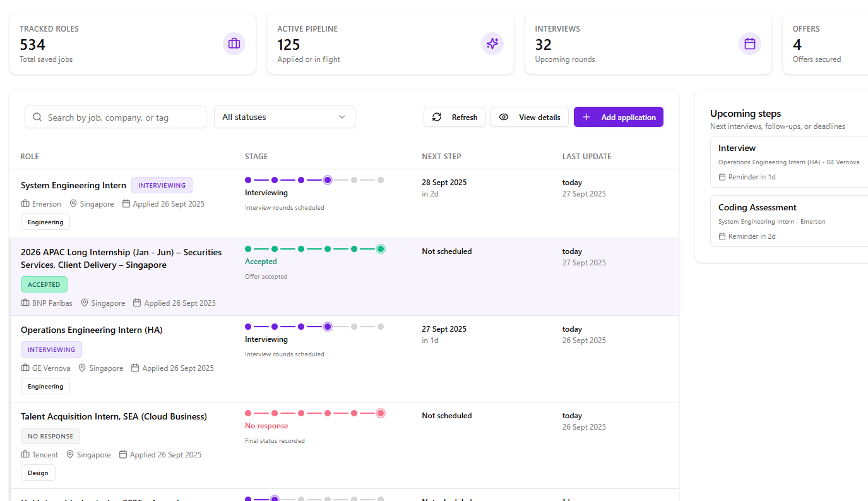This screenshot has height=501, width=868.
Task: Click the calendar icon on Interviews card
Action: tap(749, 44)
